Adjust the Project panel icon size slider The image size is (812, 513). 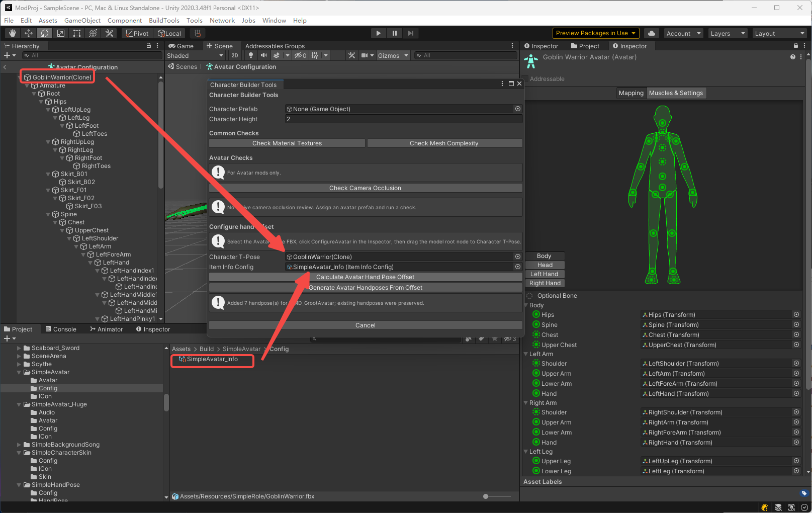(486, 496)
